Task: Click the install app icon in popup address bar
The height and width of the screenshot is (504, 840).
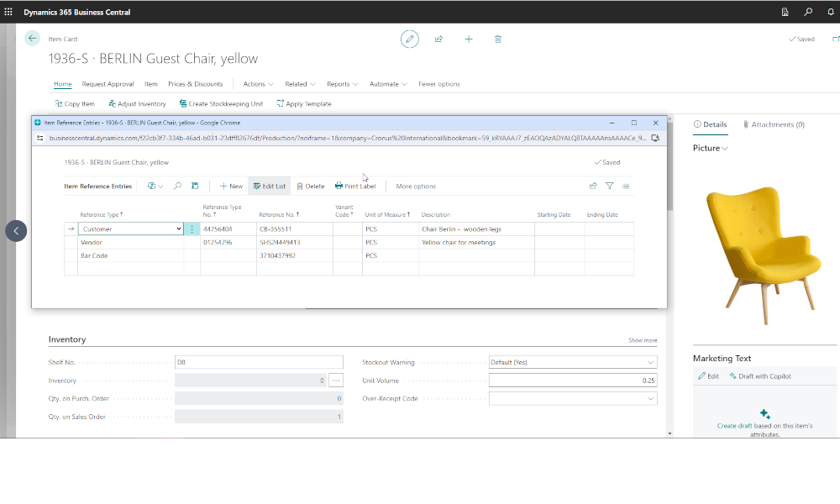Action: point(655,139)
